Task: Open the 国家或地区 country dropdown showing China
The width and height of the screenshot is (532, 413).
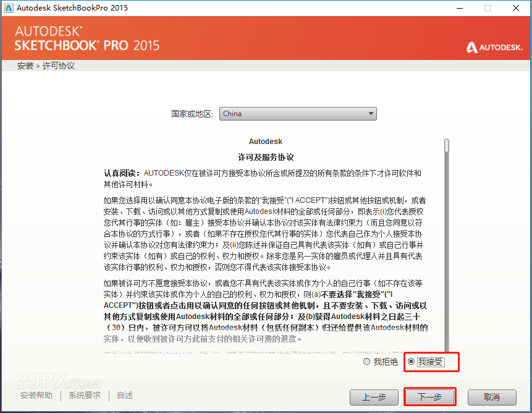Action: tap(298, 114)
